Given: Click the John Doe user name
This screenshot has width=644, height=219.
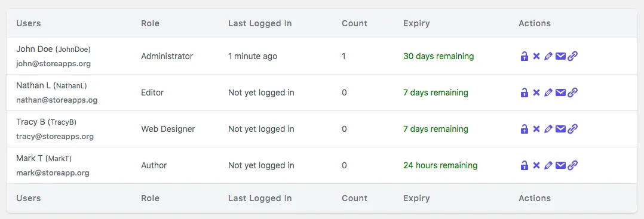Looking at the screenshot, I should click(x=35, y=49).
